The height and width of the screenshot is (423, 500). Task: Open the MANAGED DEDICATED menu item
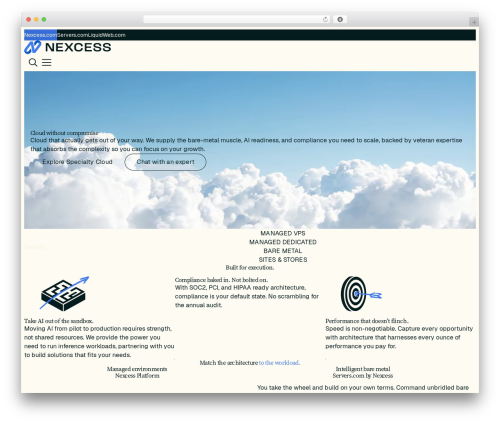[283, 242]
